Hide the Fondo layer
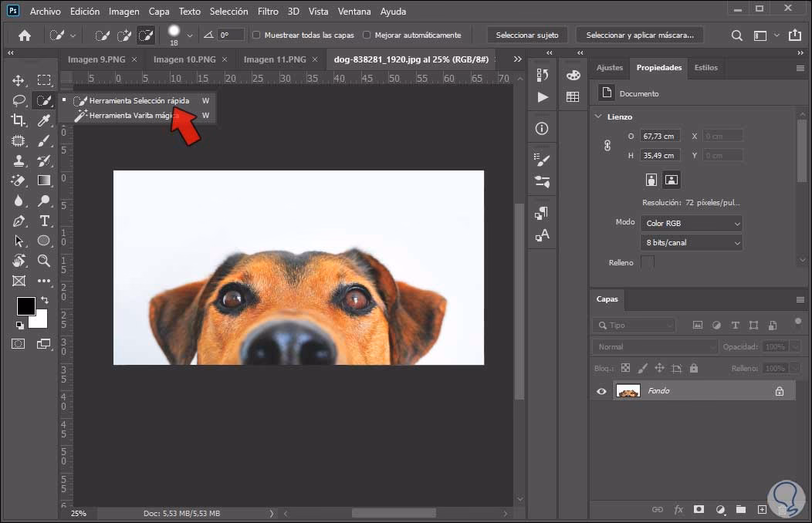This screenshot has width=812, height=523. click(601, 391)
